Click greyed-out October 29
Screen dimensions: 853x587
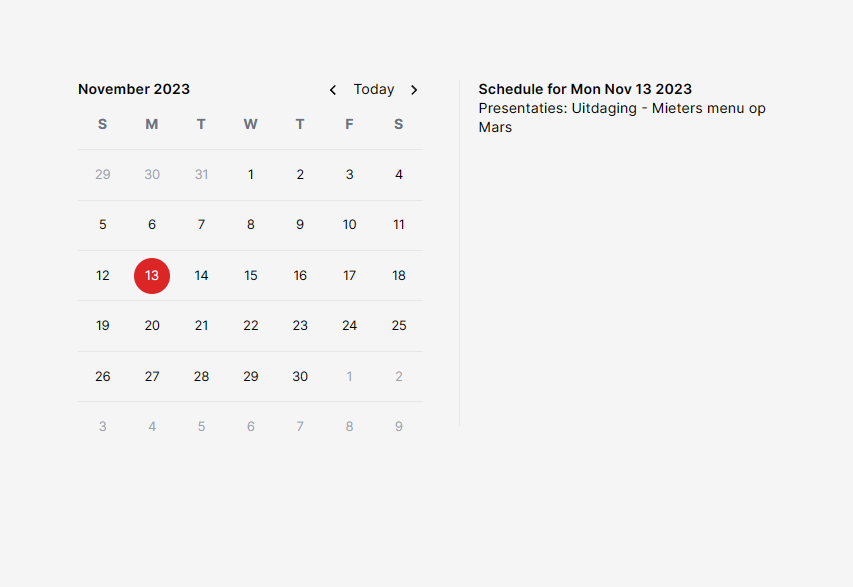tap(103, 175)
